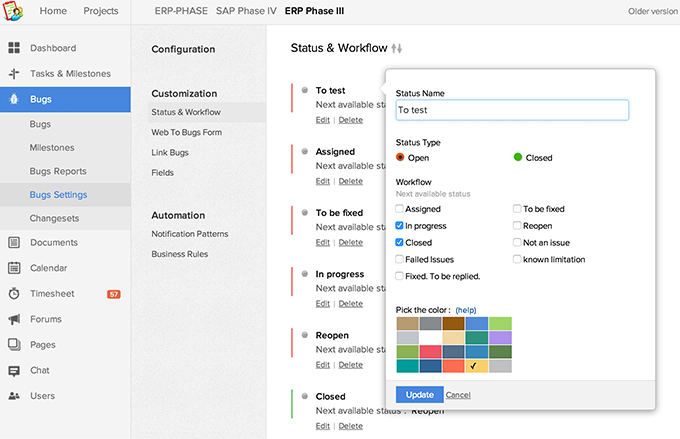Click the Timesheet clock icon

(x=14, y=294)
